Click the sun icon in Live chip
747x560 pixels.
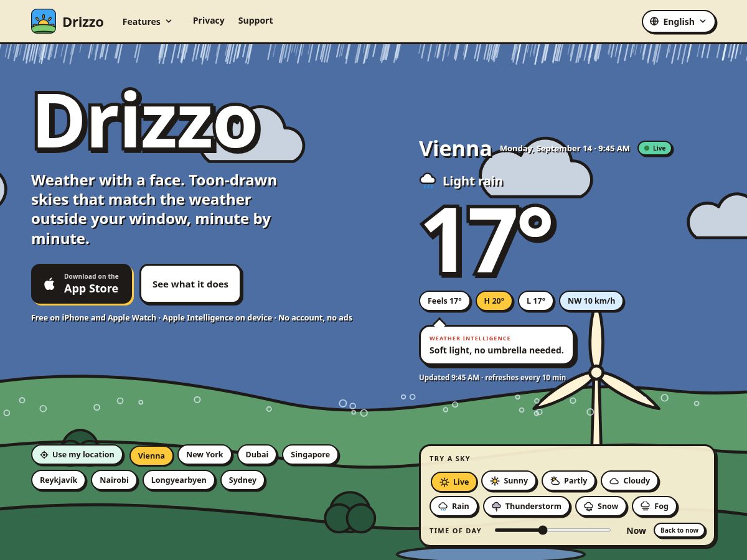click(x=444, y=482)
